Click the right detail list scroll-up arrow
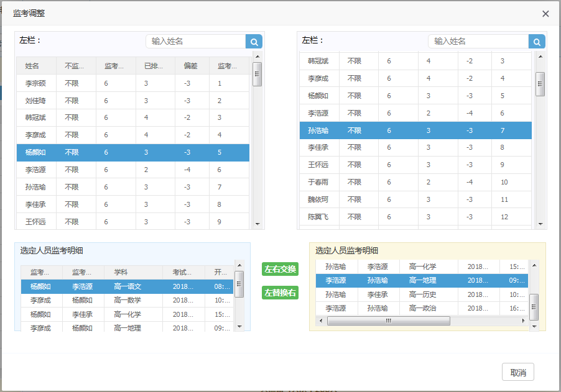Viewport: 561px width, 392px height. click(x=534, y=265)
